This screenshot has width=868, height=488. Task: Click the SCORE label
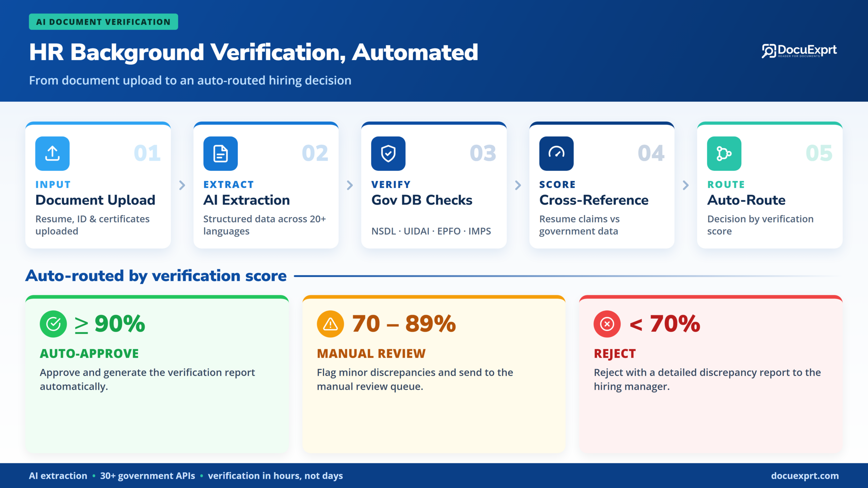[x=557, y=185]
